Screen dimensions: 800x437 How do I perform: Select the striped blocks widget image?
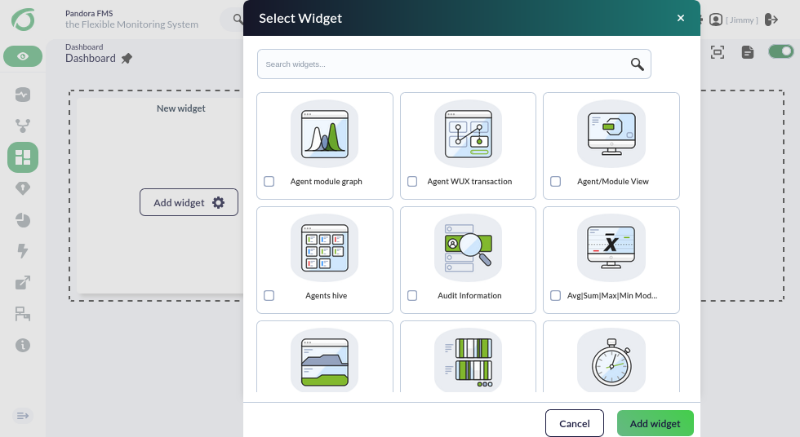point(468,361)
